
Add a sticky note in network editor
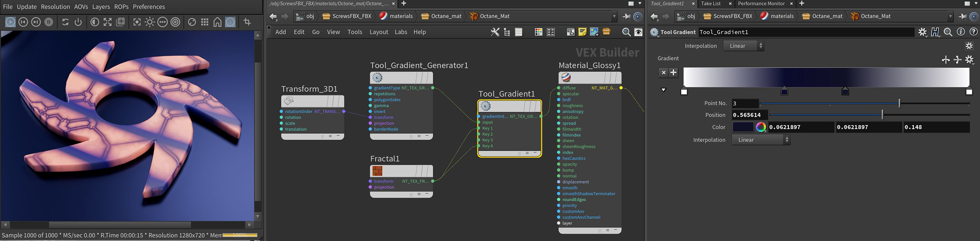[582, 32]
